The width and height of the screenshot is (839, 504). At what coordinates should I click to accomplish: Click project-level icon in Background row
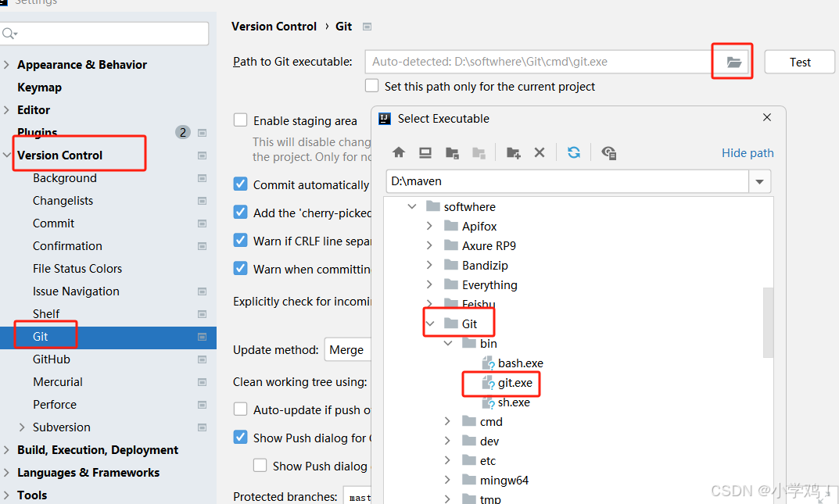(203, 178)
